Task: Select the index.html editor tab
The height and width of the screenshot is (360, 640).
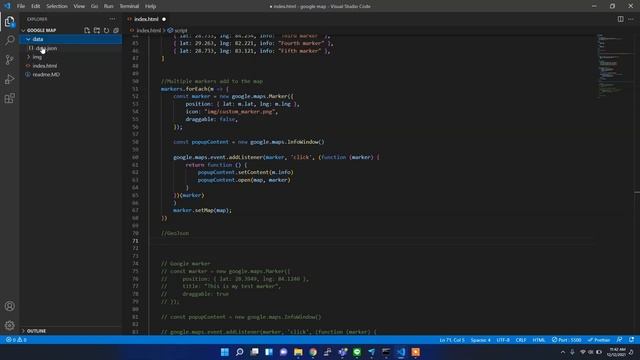Action: click(146, 19)
